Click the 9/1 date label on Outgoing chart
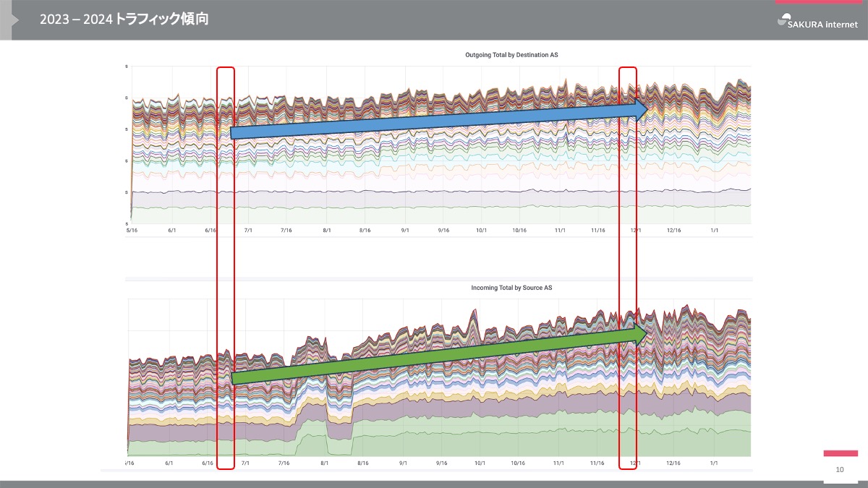Viewport: 868px width, 488px height. click(x=404, y=231)
